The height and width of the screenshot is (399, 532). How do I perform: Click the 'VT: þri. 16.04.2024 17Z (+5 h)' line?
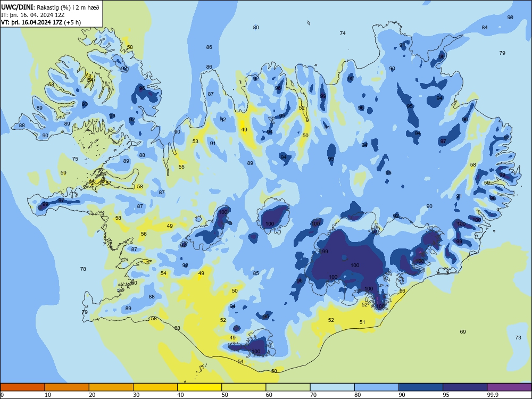pos(41,22)
